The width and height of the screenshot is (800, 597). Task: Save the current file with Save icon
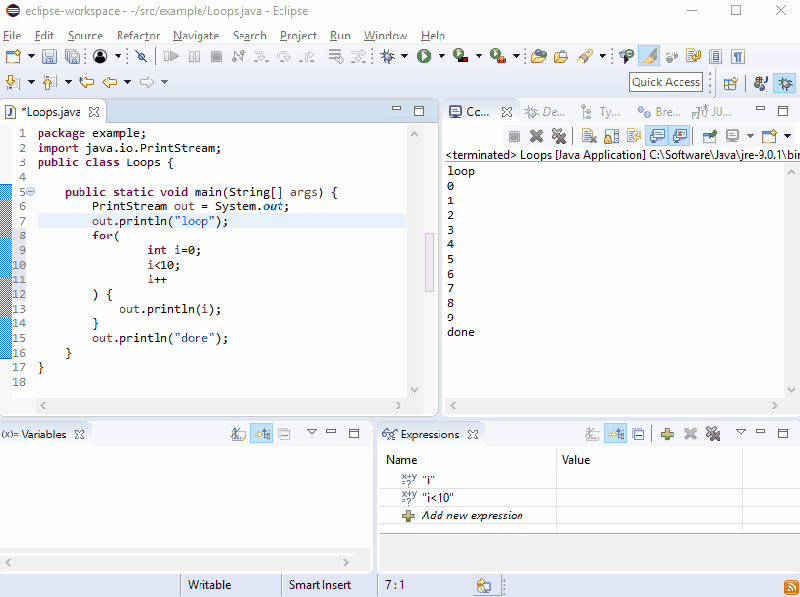pos(49,56)
